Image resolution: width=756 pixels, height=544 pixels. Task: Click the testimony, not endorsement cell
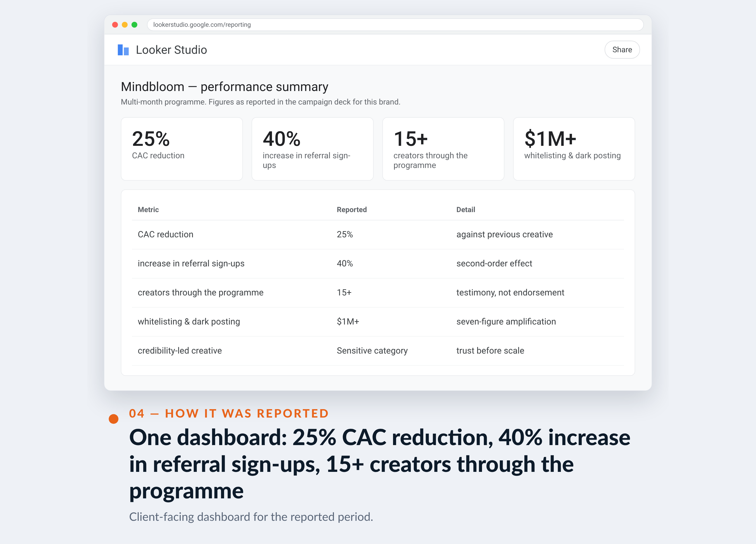coord(510,292)
